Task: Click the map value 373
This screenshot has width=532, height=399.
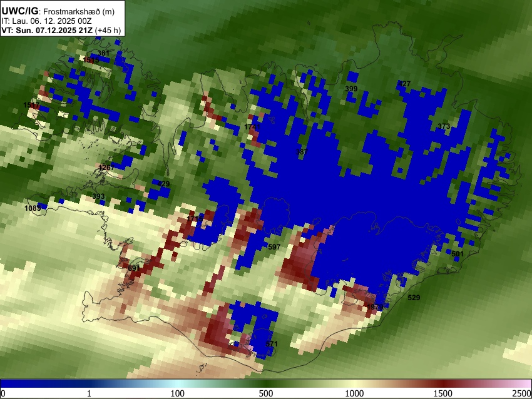Action: click(444, 126)
